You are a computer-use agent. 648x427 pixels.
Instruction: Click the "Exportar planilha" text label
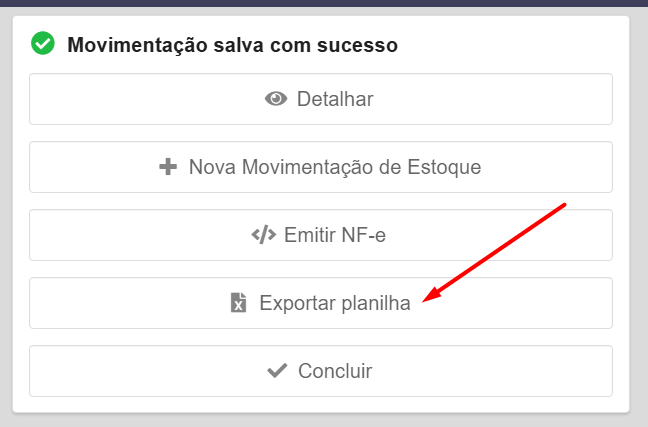pos(335,303)
